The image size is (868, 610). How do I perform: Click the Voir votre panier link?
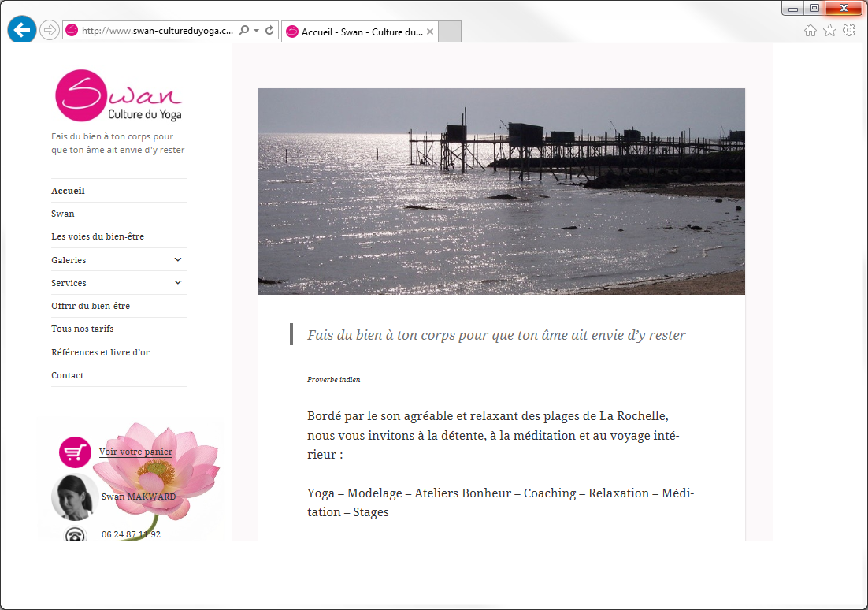coord(135,452)
